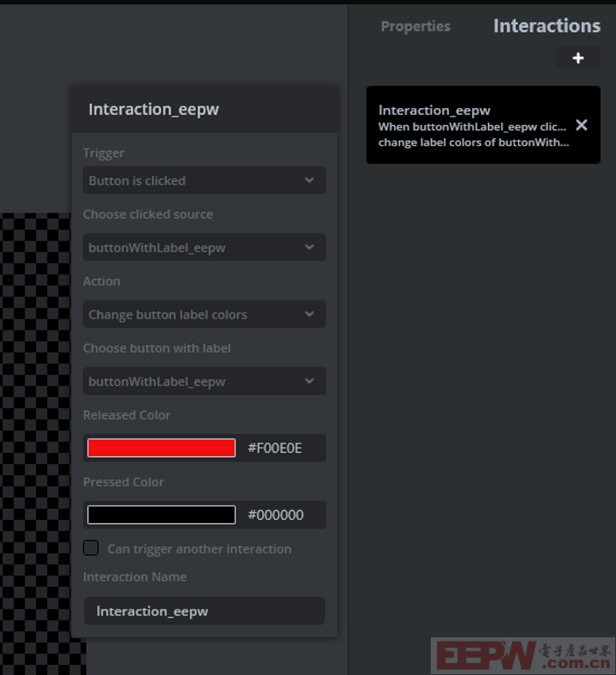Screen dimensions: 616x675
Task: Click the Choose clicked source label
Action: [148, 215]
